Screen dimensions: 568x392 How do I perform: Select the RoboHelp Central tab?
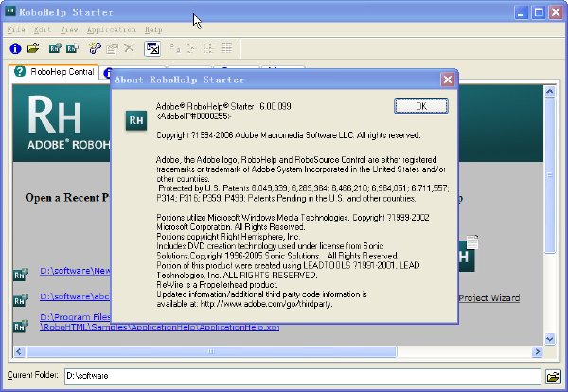click(x=54, y=72)
